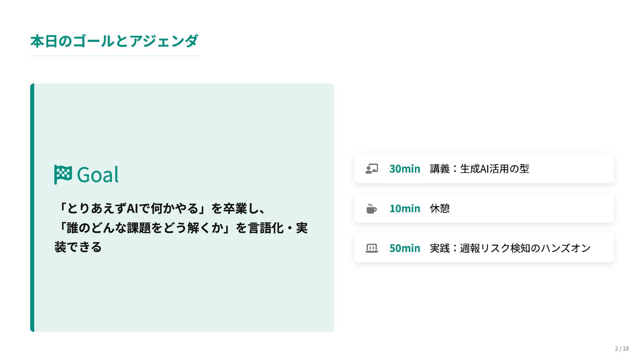Viewport: 644px width, 362px height.
Task: Click the laptop code icon
Action: point(372,248)
